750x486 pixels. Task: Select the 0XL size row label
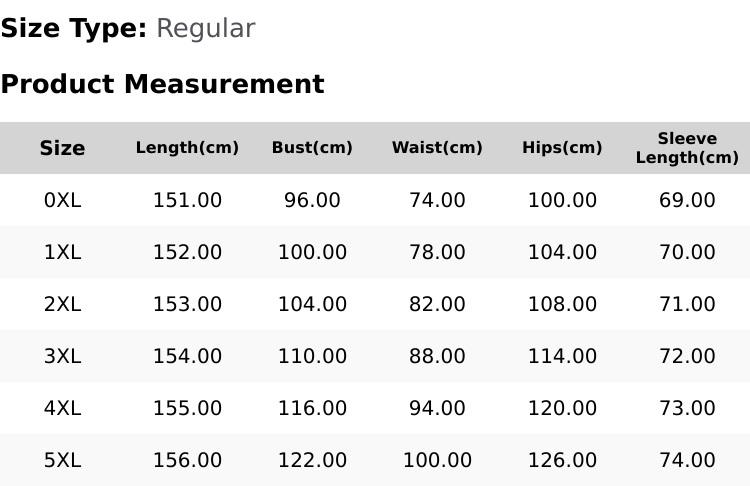point(62,200)
